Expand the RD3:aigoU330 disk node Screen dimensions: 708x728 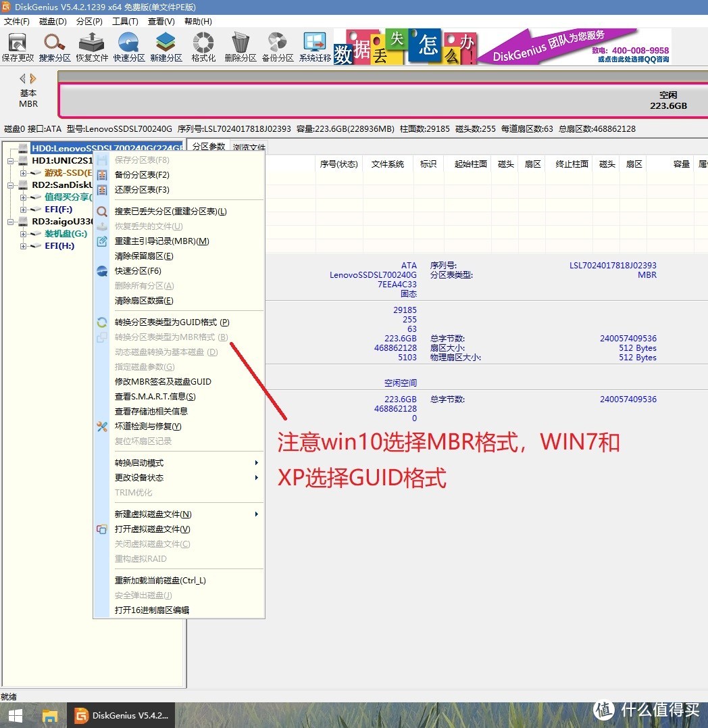[11, 221]
